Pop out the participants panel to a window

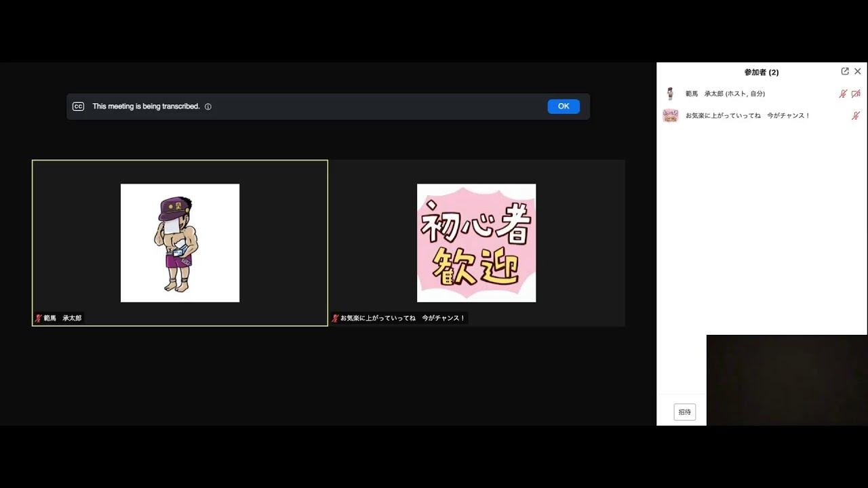click(844, 71)
